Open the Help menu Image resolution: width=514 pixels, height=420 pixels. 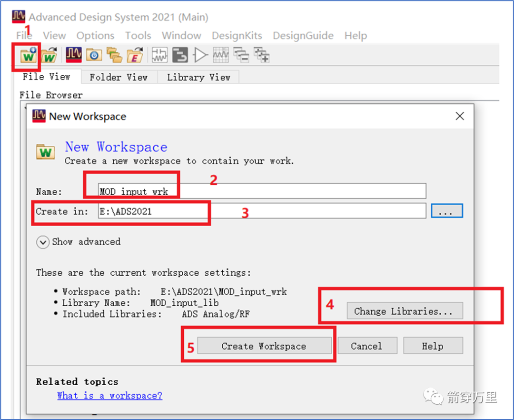(356, 35)
